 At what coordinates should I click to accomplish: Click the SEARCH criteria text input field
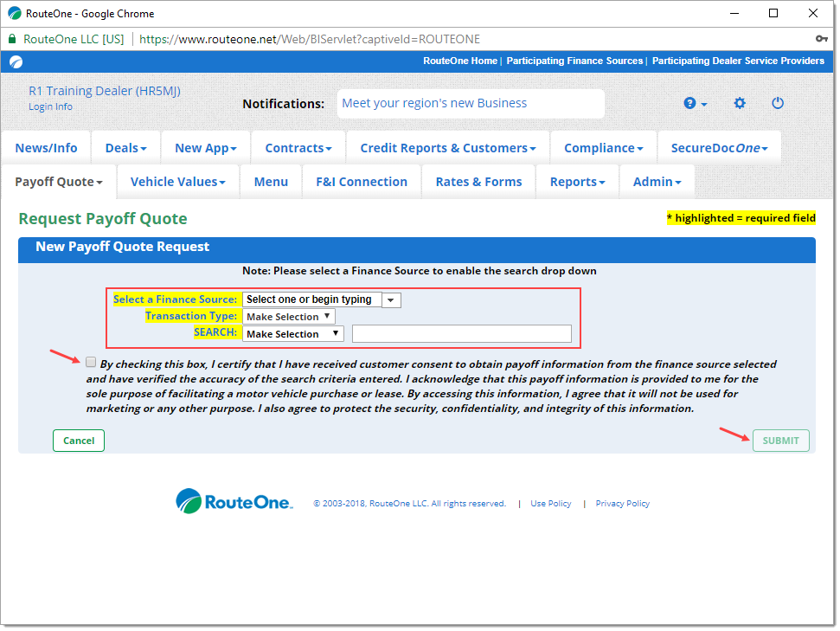(x=462, y=333)
